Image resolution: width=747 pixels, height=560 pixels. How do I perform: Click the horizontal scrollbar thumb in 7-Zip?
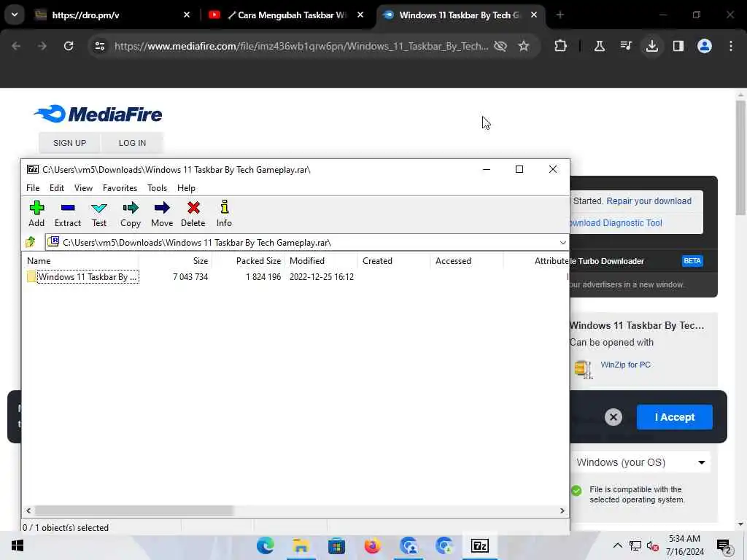tap(134, 510)
